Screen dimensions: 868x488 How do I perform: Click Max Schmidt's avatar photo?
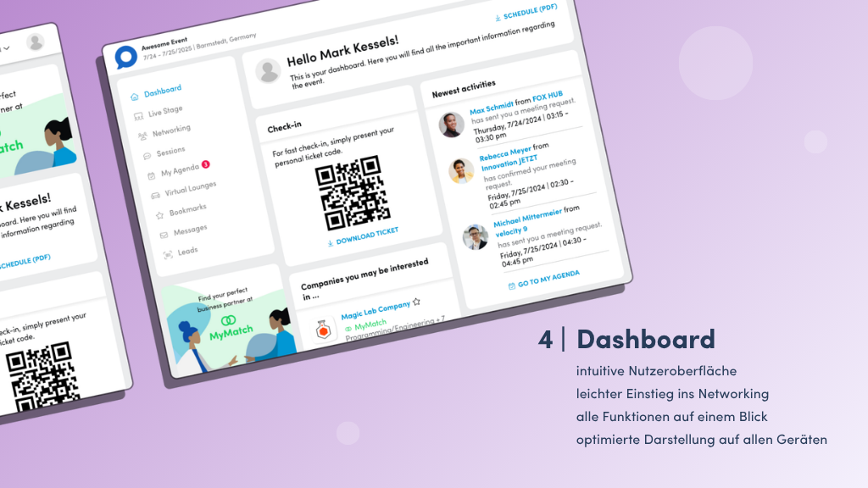[452, 125]
